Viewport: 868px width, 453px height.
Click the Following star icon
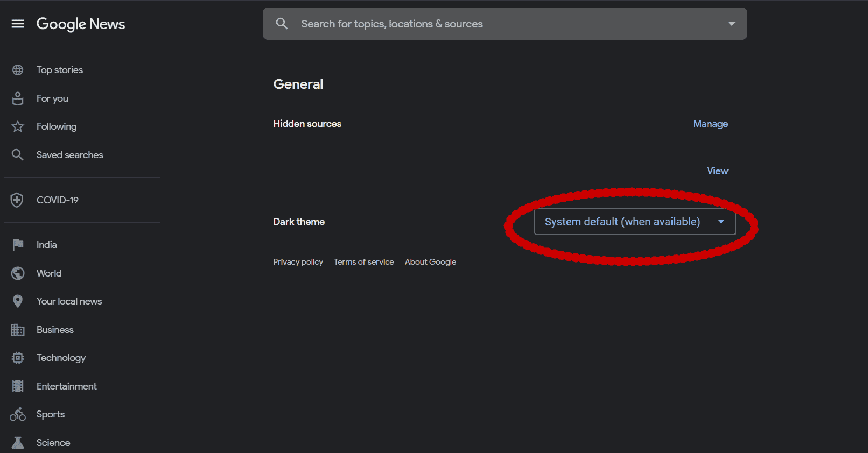(18, 126)
